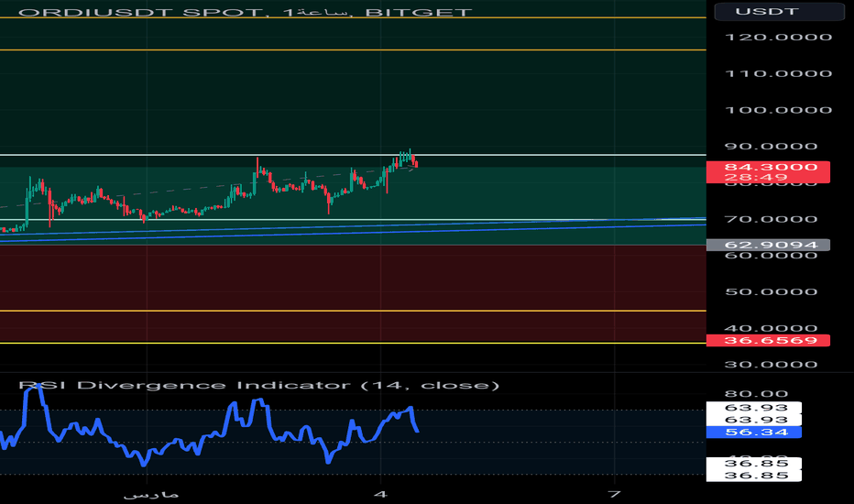Image resolution: width=854 pixels, height=504 pixels.
Task: Click the 7 date label on time axis
Action: pyautogui.click(x=614, y=494)
